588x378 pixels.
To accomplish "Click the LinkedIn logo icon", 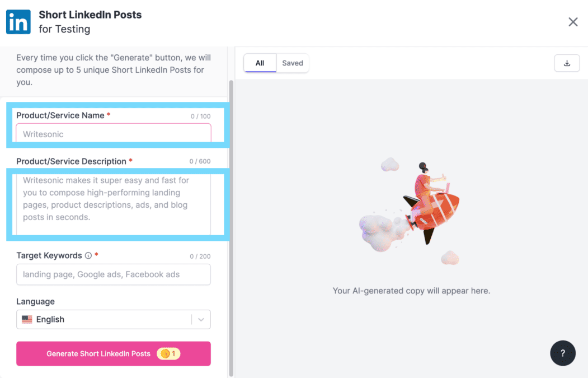I will pyautogui.click(x=17, y=21).
